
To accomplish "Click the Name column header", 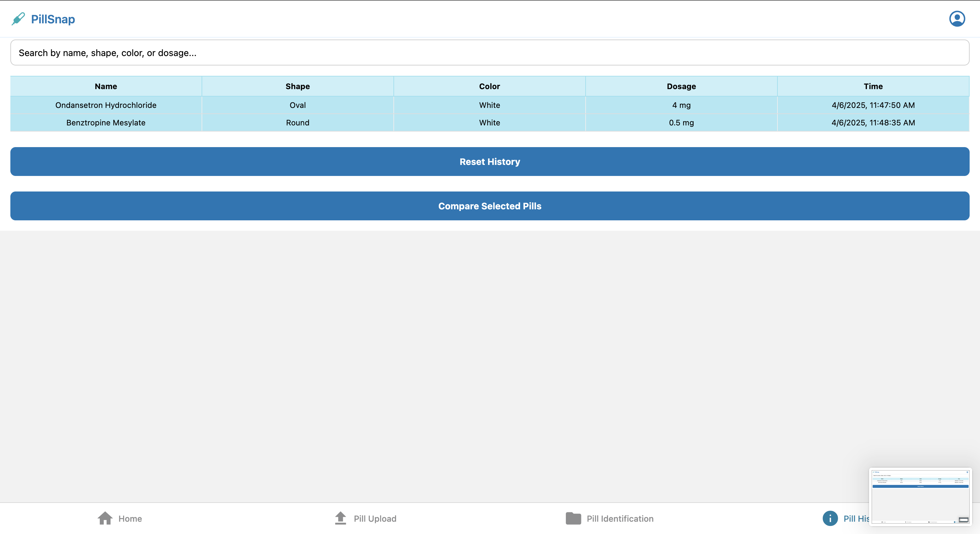I will click(x=106, y=86).
